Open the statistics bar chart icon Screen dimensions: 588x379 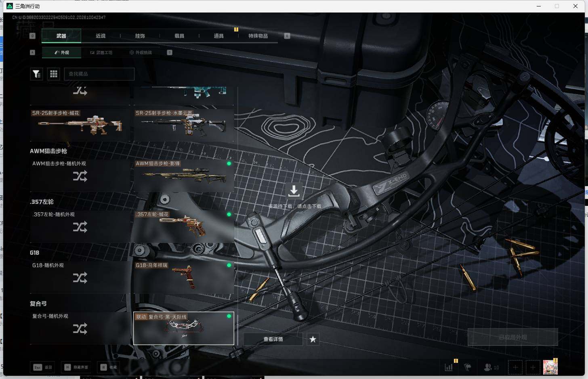pyautogui.click(x=449, y=367)
